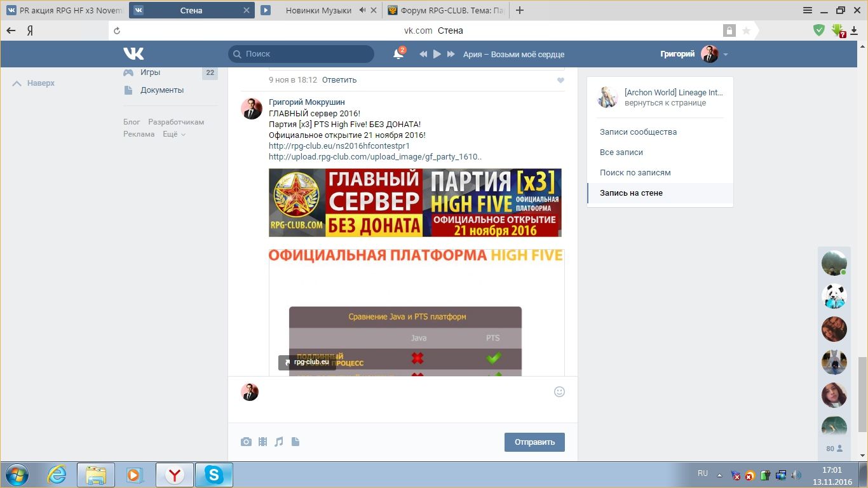
Task: Open the rpg-club.eu link preview label
Action: 307,362
